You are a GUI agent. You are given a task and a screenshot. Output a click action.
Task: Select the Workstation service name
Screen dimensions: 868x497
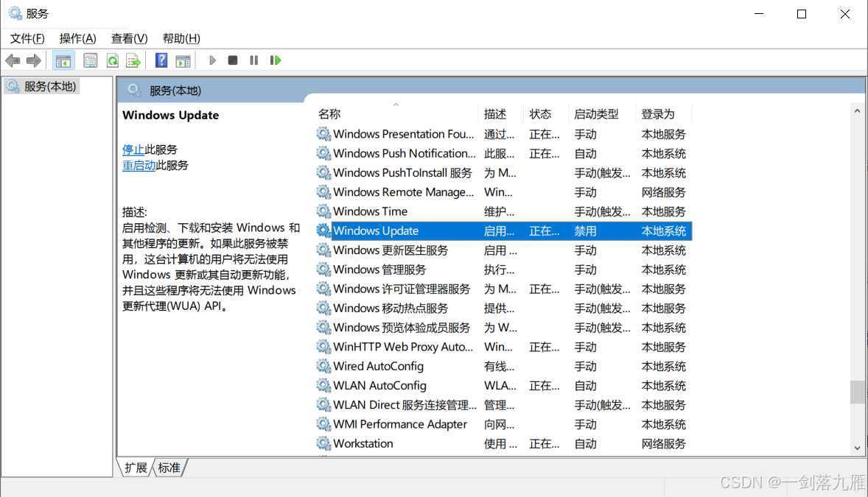click(x=363, y=444)
